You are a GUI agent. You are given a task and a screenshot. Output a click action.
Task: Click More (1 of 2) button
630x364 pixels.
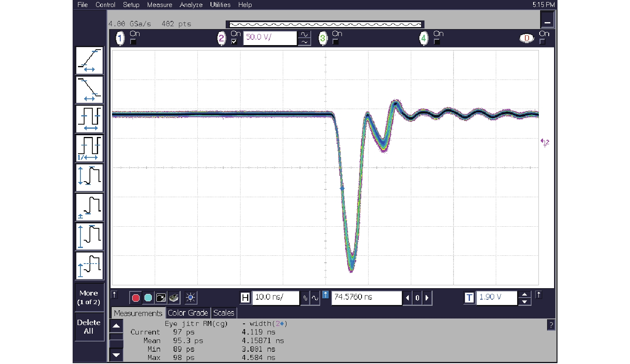tap(89, 298)
